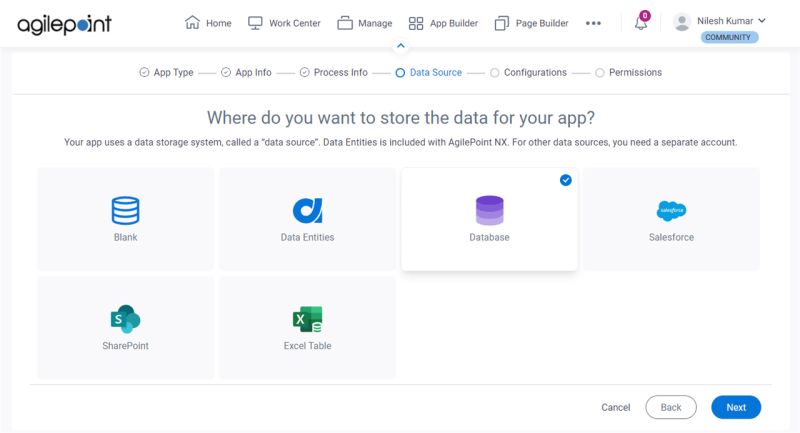Click the Home menu label
The image size is (800, 433).
218,23
